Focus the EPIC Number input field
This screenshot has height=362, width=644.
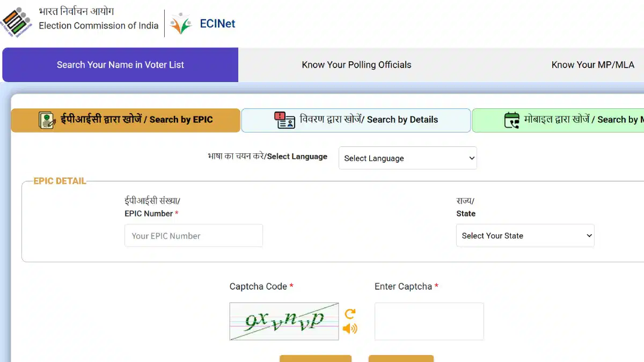(x=193, y=235)
